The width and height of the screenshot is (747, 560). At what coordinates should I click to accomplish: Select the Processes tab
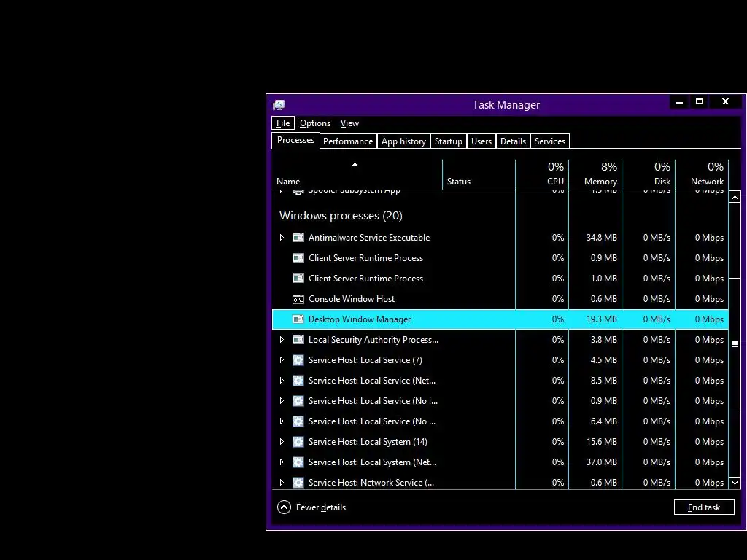coord(295,140)
